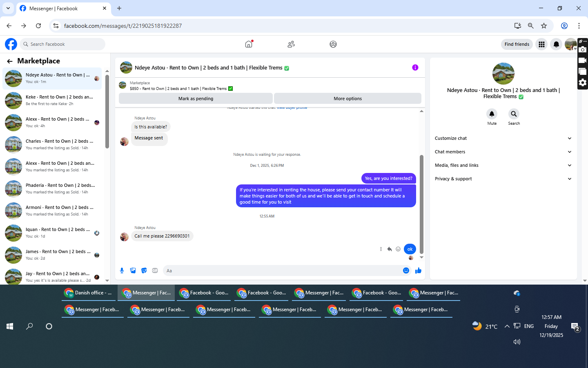Open Armoni Rent to Own conversation
This screenshot has height=368, width=588.
[x=52, y=211]
